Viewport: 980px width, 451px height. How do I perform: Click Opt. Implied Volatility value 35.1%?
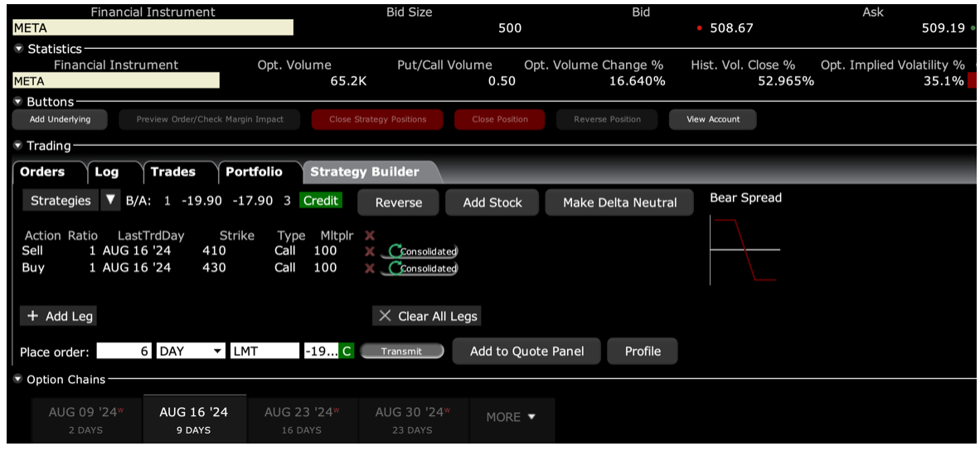(944, 81)
